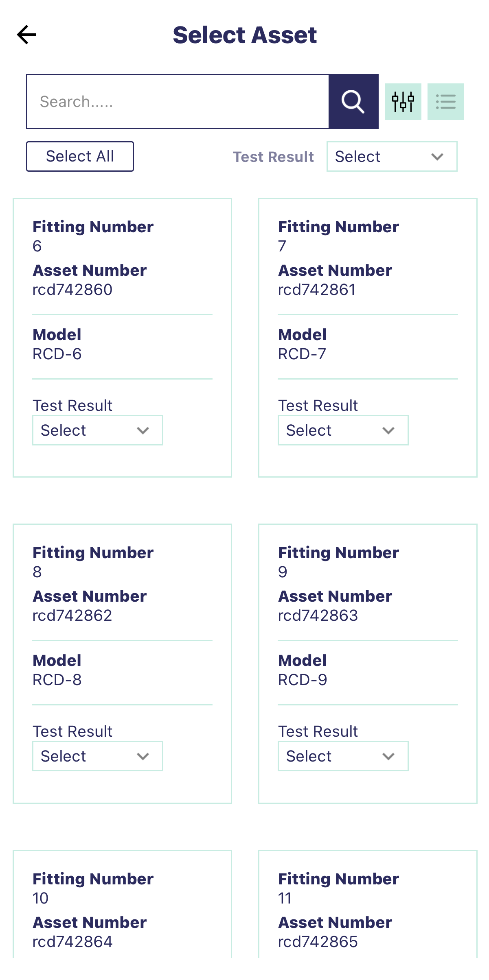Expand Test Result dropdown for rcd742861
The width and height of the screenshot is (489, 980).
(343, 430)
